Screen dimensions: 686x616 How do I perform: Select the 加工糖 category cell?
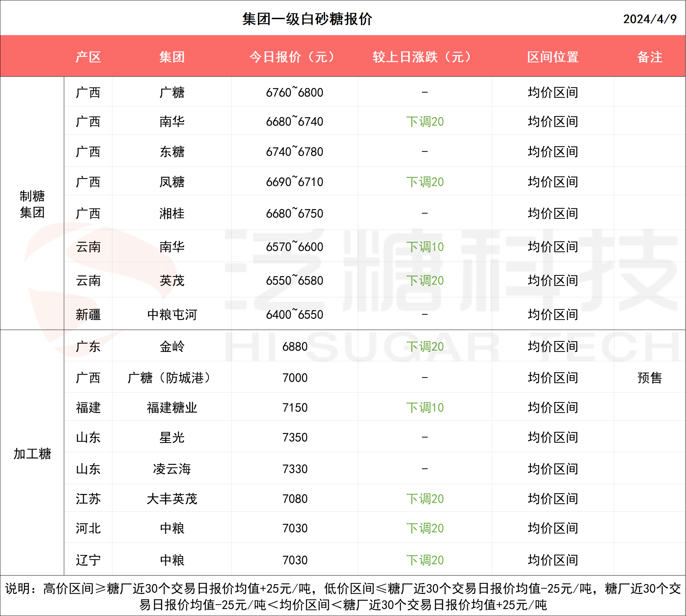click(x=32, y=453)
